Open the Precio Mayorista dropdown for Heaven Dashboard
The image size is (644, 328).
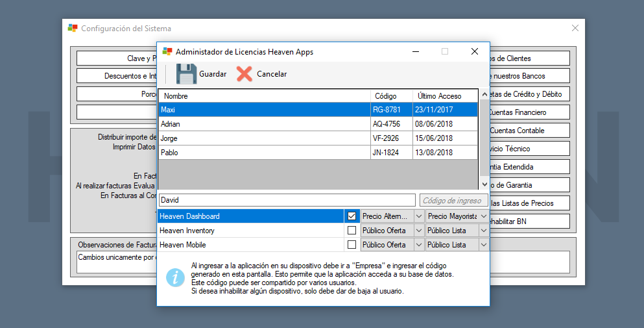pyautogui.click(x=457, y=216)
